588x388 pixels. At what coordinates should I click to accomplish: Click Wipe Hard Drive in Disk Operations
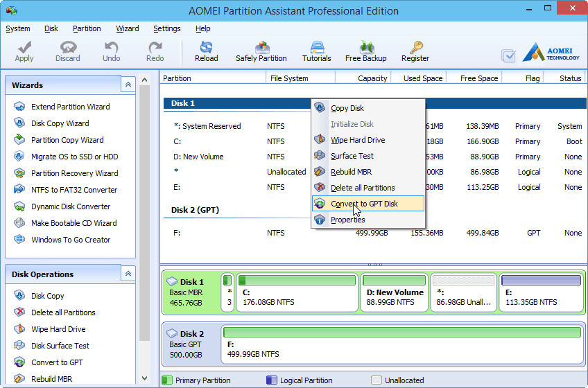tap(58, 329)
